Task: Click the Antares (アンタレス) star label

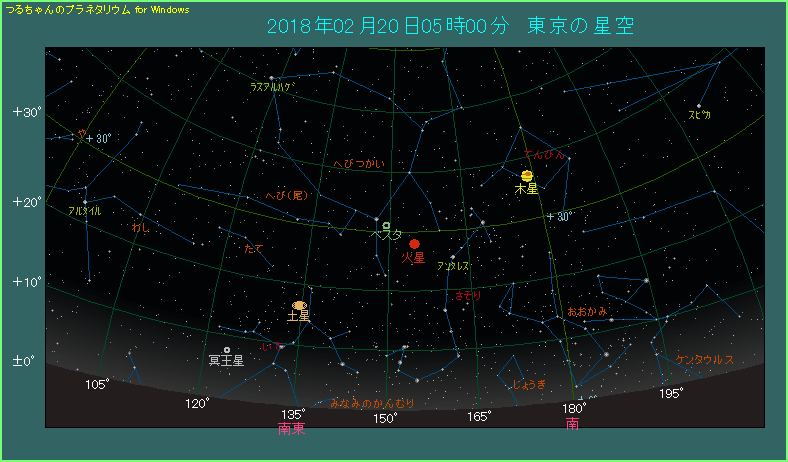Action: (x=452, y=266)
